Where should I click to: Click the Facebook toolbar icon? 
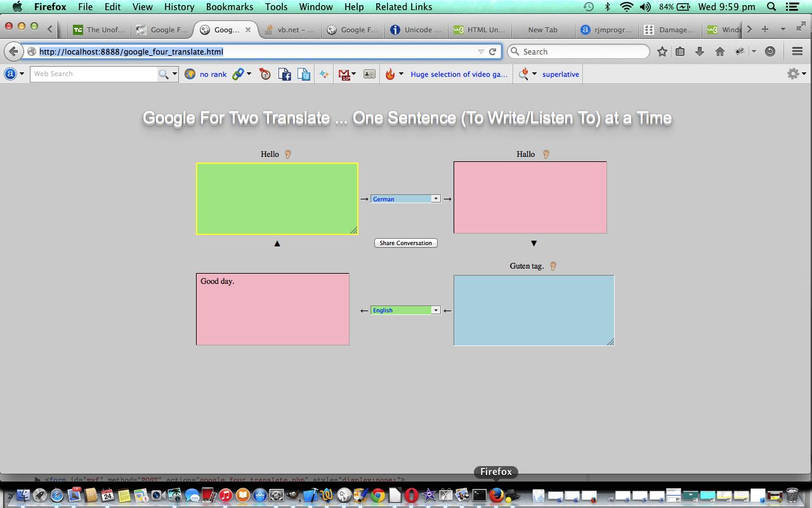pyautogui.click(x=285, y=74)
